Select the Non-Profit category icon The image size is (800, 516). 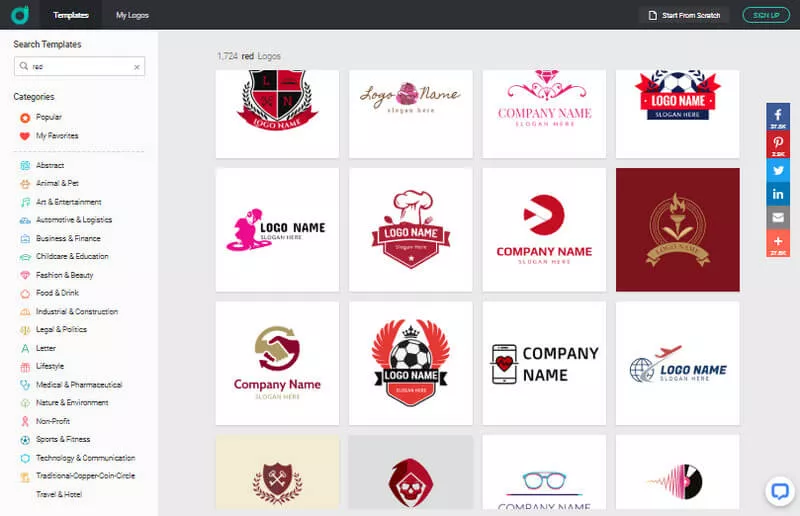(25, 421)
